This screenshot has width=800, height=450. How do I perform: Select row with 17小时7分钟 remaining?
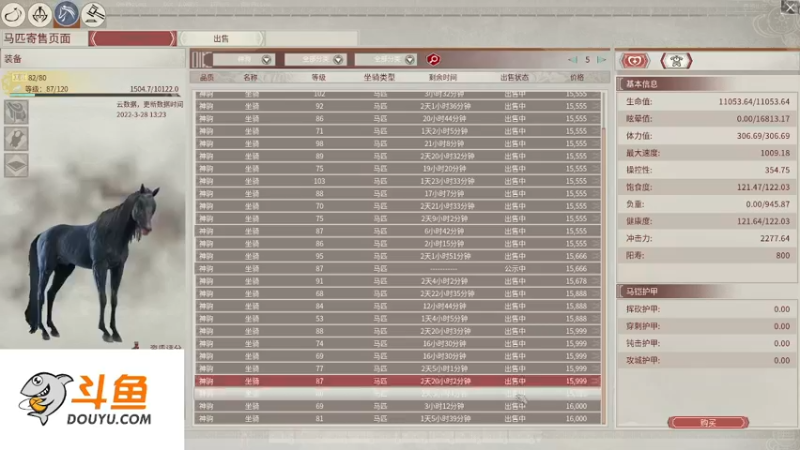click(397, 193)
